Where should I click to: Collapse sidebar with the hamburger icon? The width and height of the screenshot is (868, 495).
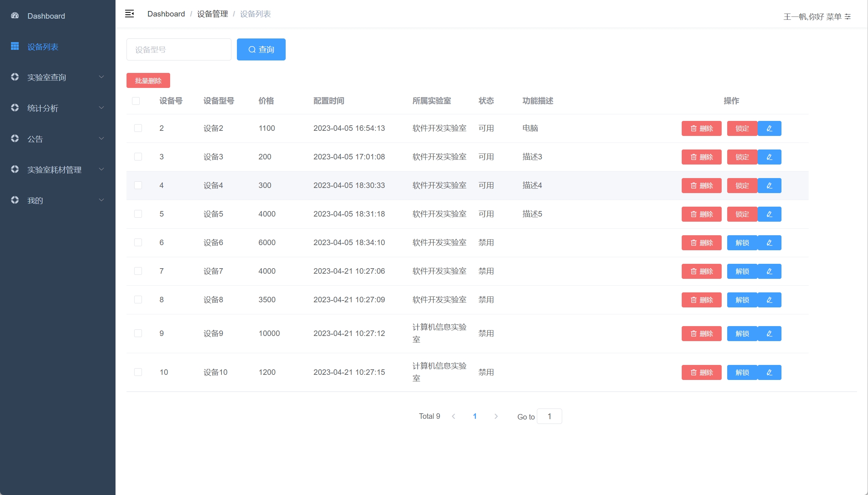(129, 14)
